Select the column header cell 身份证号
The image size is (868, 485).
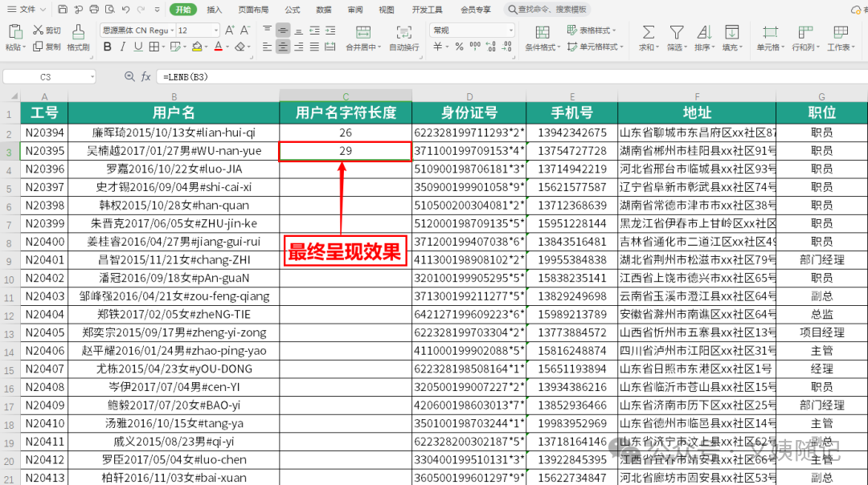click(469, 112)
